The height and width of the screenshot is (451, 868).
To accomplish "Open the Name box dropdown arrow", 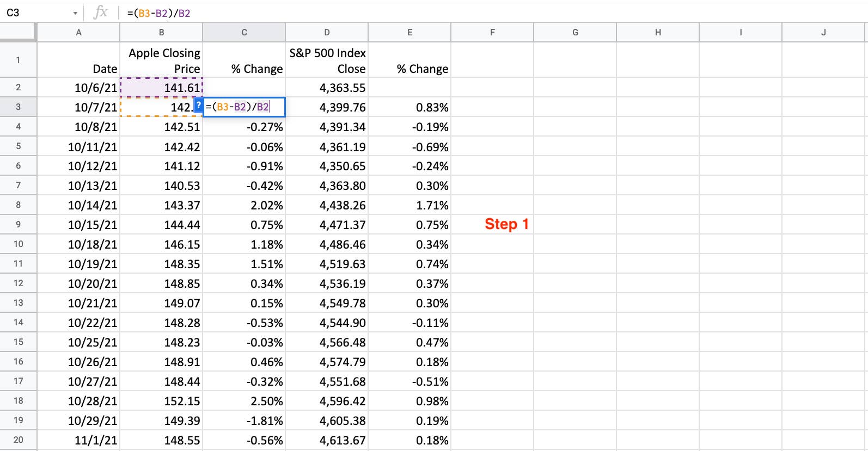I will pos(75,13).
